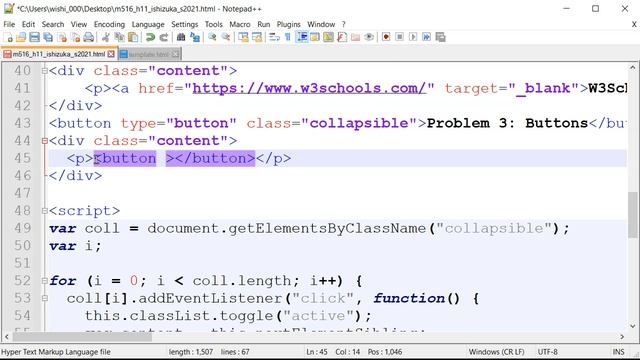Open the Edit menu
The height and width of the screenshot is (360, 640).
[x=28, y=24]
